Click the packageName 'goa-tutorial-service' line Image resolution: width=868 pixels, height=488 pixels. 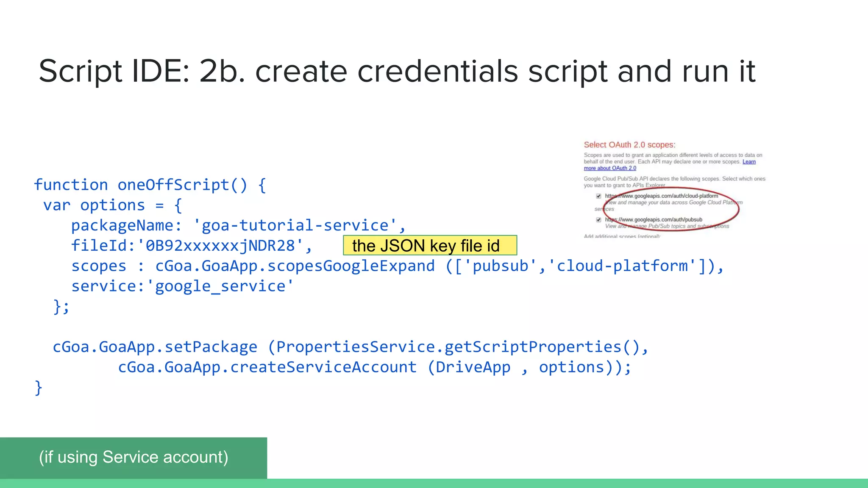(239, 225)
